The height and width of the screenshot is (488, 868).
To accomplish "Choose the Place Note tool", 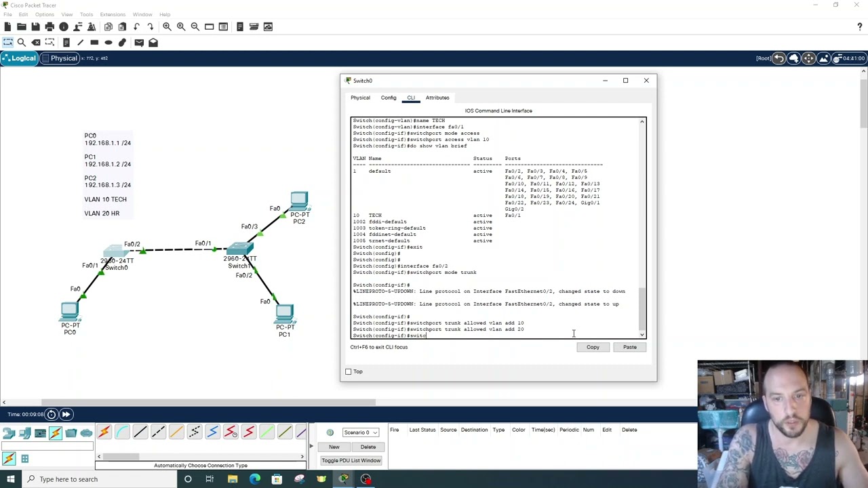I will click(x=66, y=42).
